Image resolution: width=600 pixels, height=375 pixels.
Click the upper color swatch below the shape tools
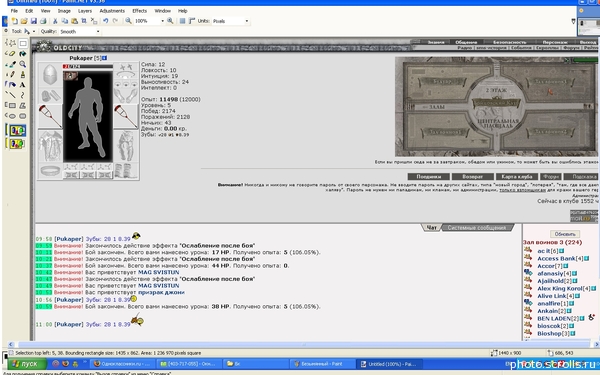17,130
